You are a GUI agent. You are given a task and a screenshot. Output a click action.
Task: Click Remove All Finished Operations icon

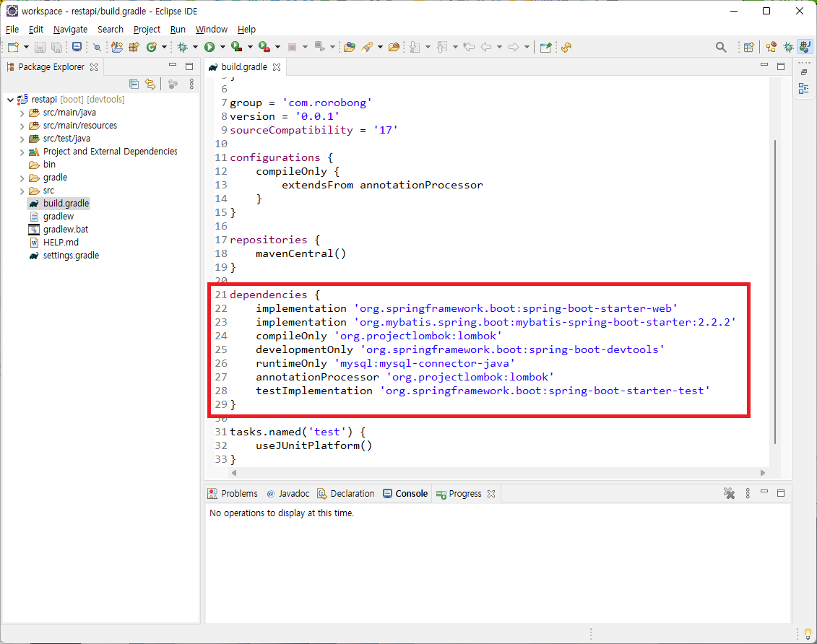729,493
